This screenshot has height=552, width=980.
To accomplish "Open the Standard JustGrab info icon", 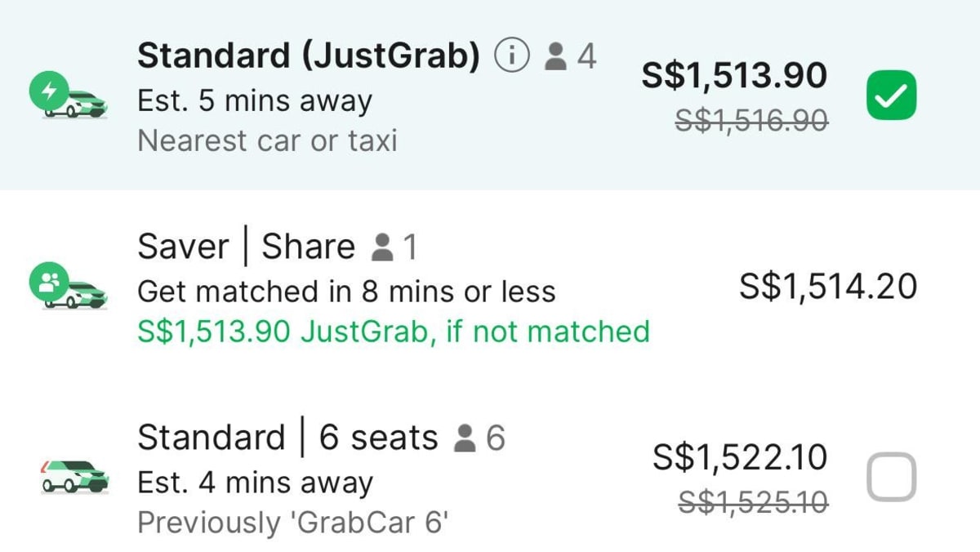I will (510, 54).
